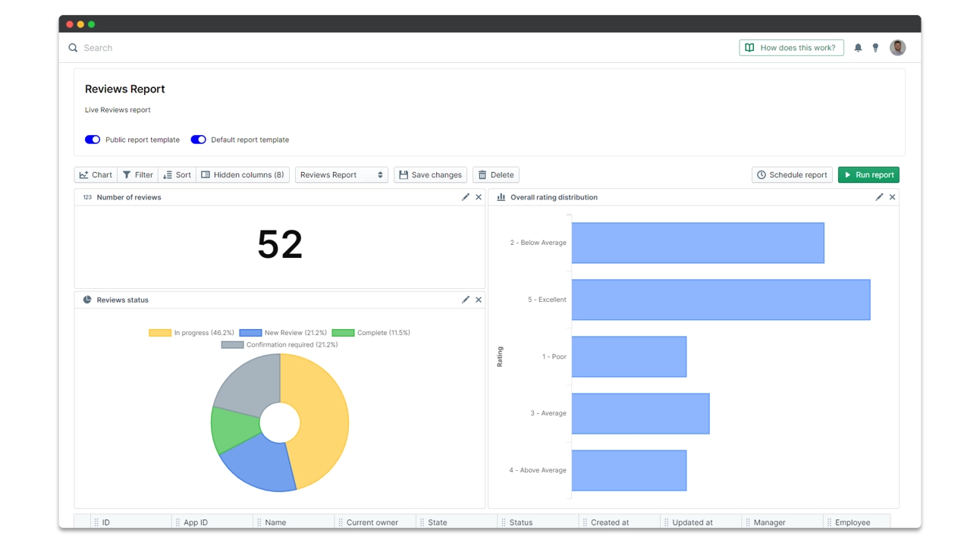
Task: Click pencil icon on Reviews status widget
Action: [x=466, y=300]
